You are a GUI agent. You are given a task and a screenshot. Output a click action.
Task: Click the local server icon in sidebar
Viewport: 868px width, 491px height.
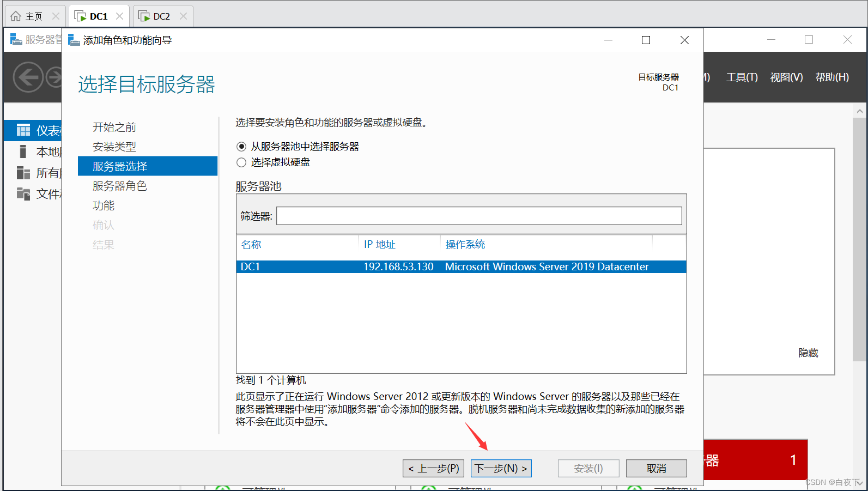coord(23,151)
